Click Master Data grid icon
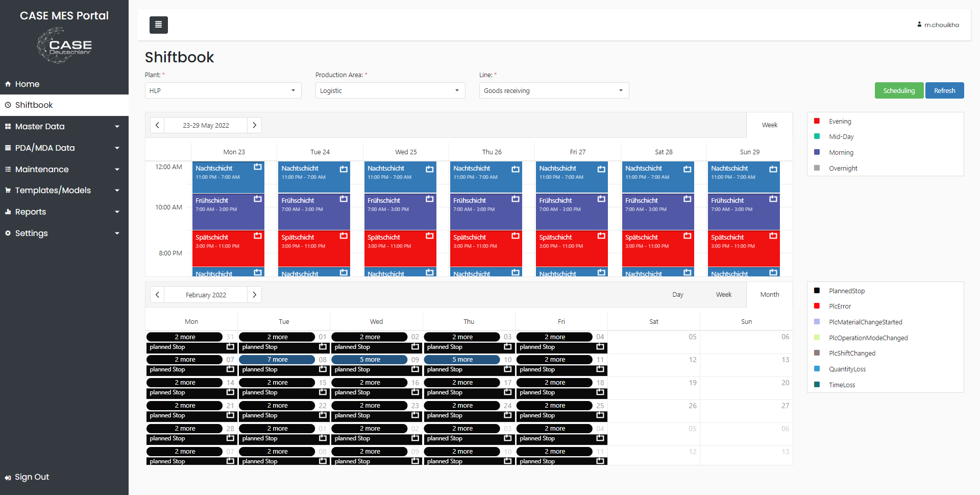Image resolution: width=980 pixels, height=495 pixels. pyautogui.click(x=8, y=126)
